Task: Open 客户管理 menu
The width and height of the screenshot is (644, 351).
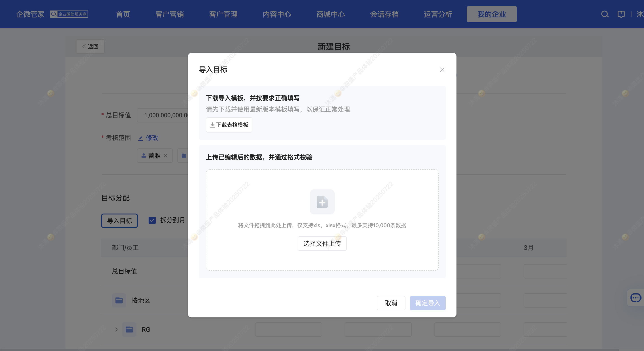Action: tap(223, 14)
